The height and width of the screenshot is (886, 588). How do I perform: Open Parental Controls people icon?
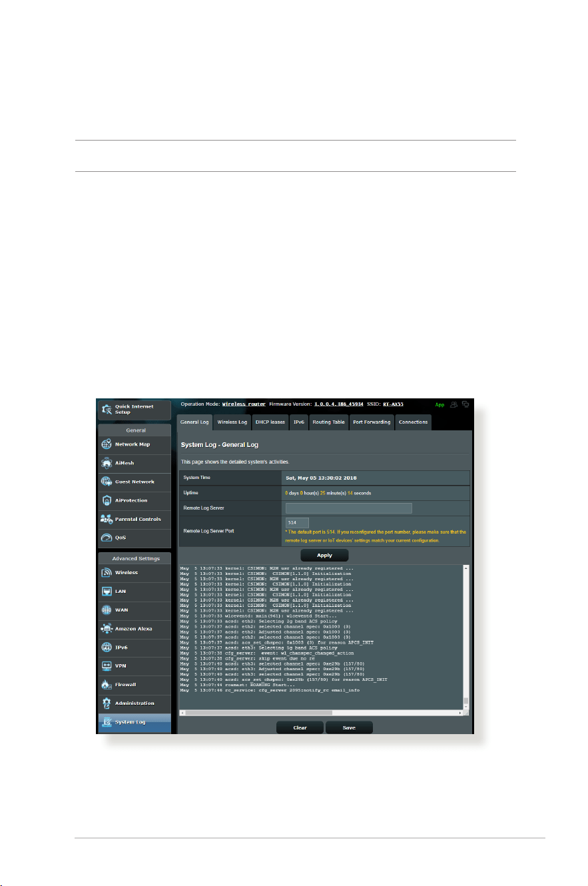pos(107,519)
